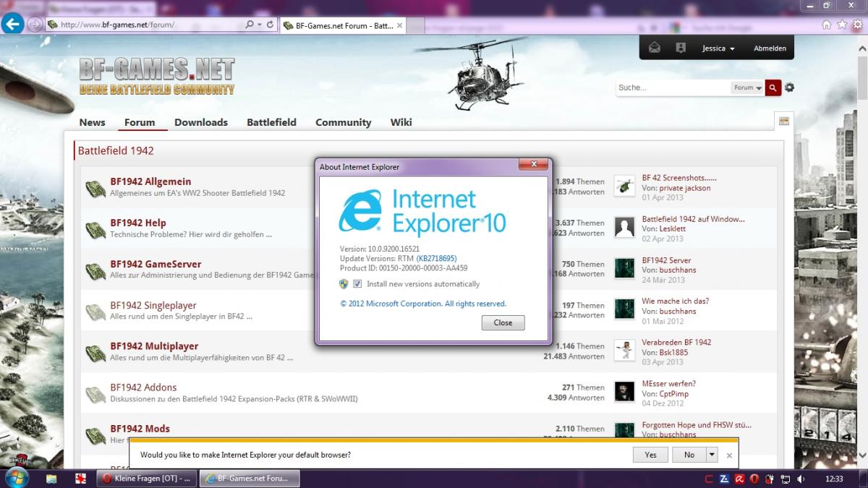Open the BF 42 Screenshots latest post
Screen dimensions: 868x488
pyautogui.click(x=679, y=178)
